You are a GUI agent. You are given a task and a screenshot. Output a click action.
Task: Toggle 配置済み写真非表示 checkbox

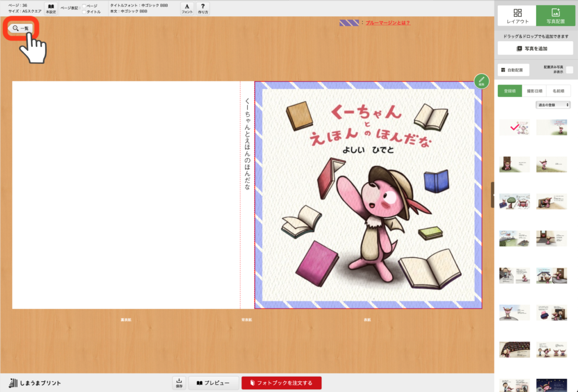pos(569,70)
